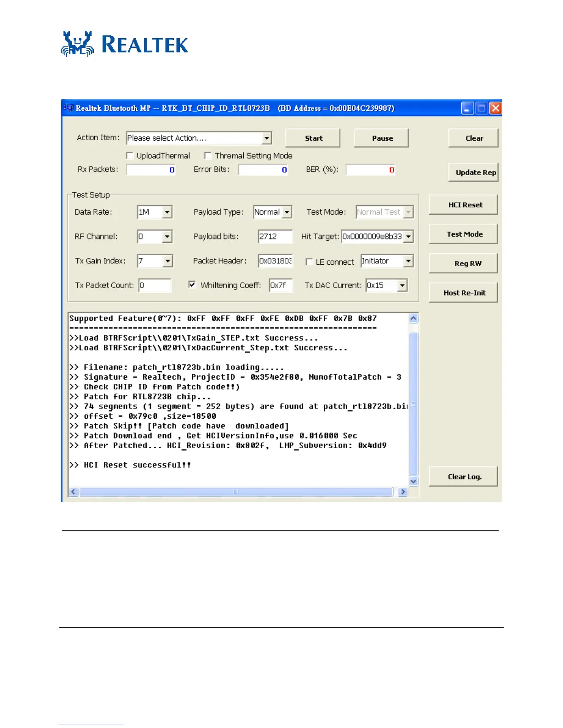The image size is (563, 728).
Task: Click the log scroll up arrow
Action: pyautogui.click(x=414, y=318)
